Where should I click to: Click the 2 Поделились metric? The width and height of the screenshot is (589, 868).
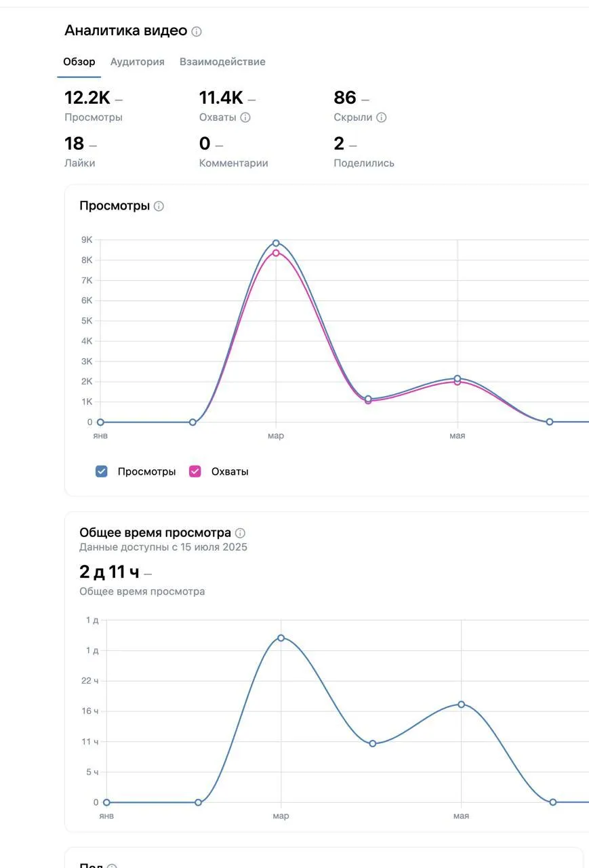[x=364, y=153]
